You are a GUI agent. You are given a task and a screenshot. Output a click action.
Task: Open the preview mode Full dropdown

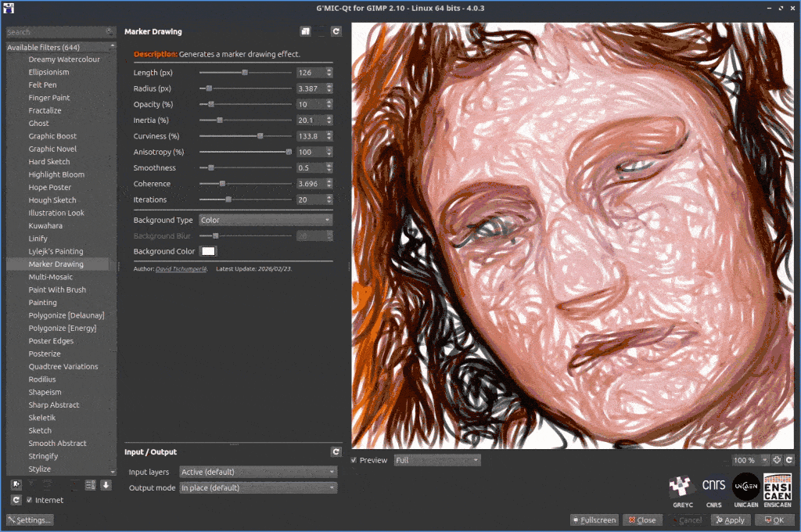pos(437,460)
